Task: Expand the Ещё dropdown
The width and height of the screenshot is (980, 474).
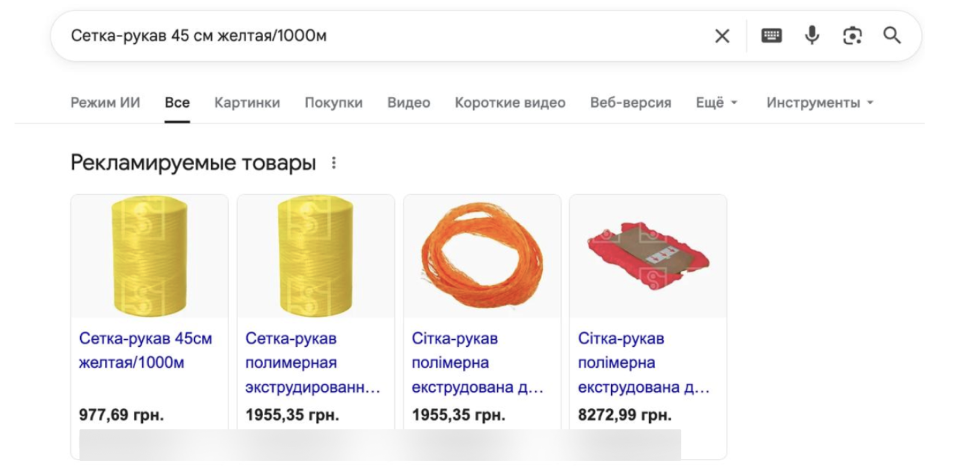Action: (716, 103)
